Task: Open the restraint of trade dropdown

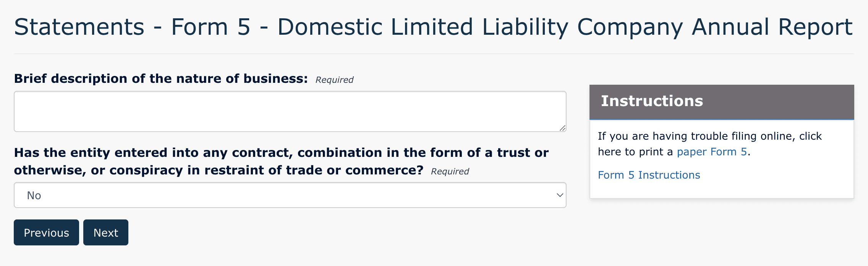Action: click(290, 195)
